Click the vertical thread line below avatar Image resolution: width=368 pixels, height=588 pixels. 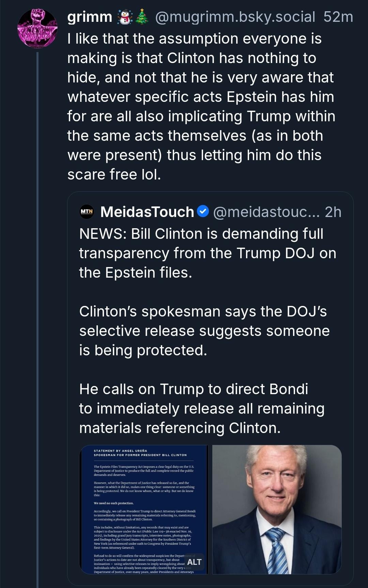click(37, 307)
